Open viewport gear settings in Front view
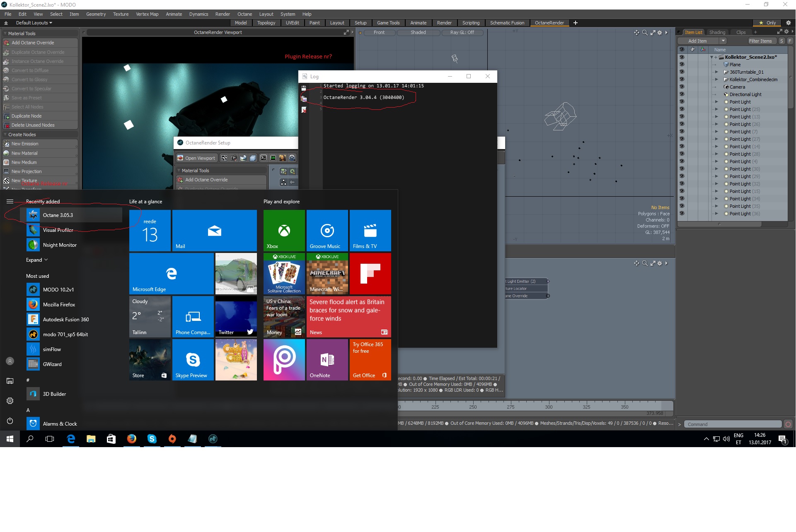 click(x=660, y=33)
